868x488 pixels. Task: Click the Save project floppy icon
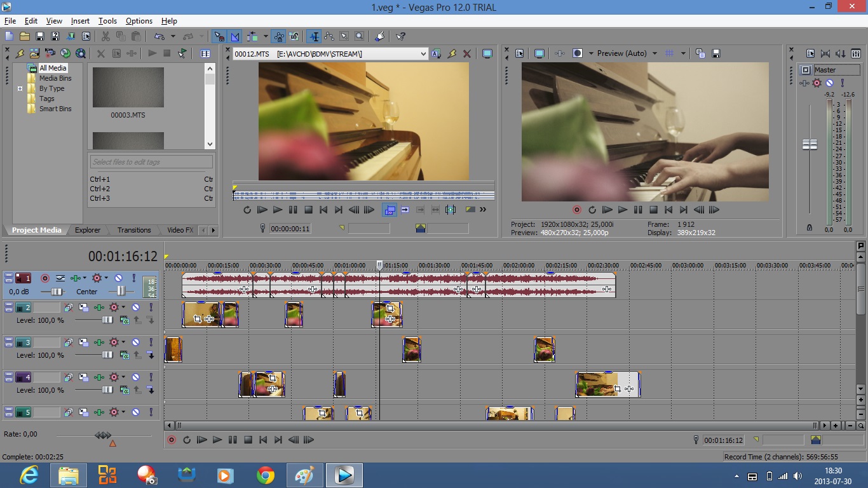(x=39, y=36)
